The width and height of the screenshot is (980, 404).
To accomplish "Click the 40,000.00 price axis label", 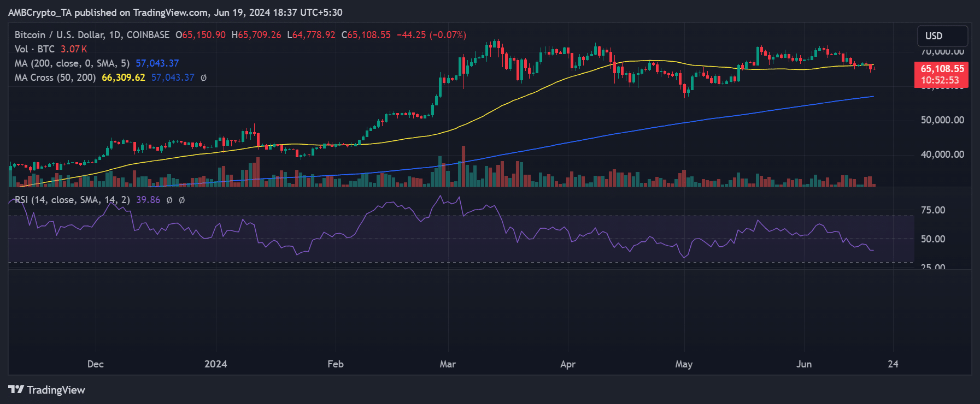I will pos(942,155).
